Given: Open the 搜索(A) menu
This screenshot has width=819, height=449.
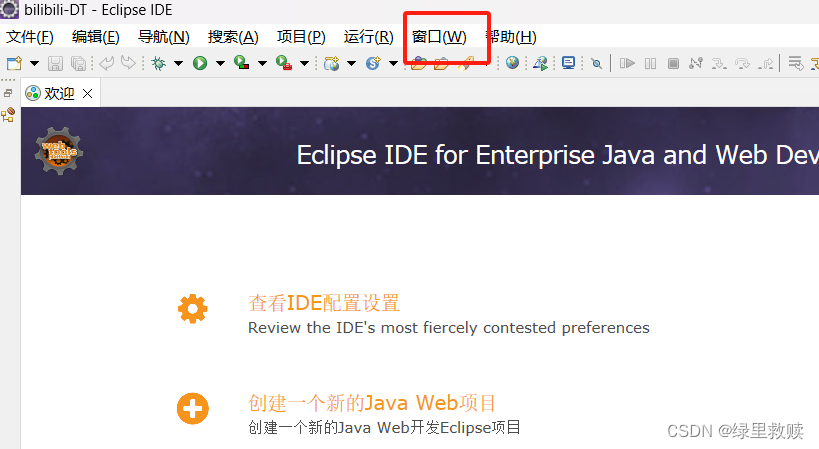Looking at the screenshot, I should point(233,37).
